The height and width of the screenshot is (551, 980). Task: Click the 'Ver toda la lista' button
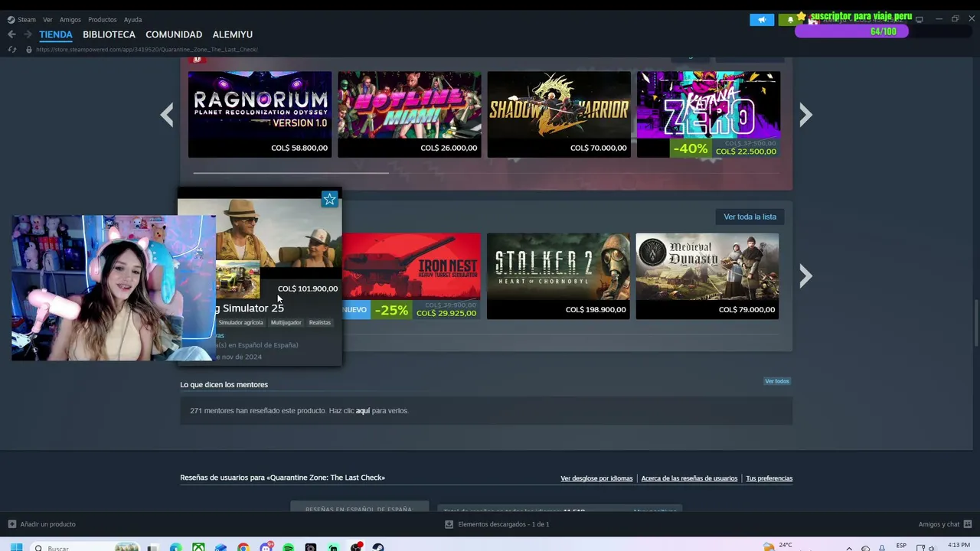pos(750,217)
